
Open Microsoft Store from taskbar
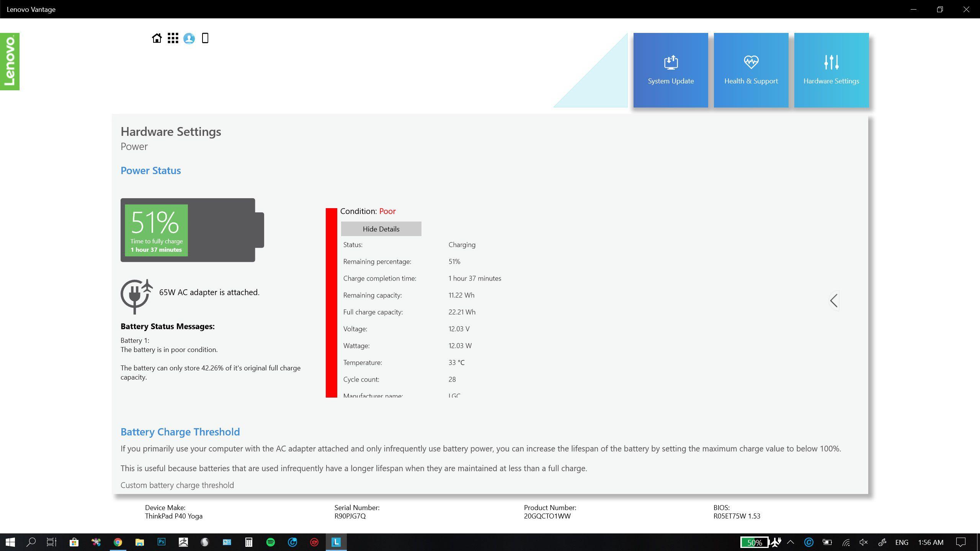pyautogui.click(x=74, y=542)
